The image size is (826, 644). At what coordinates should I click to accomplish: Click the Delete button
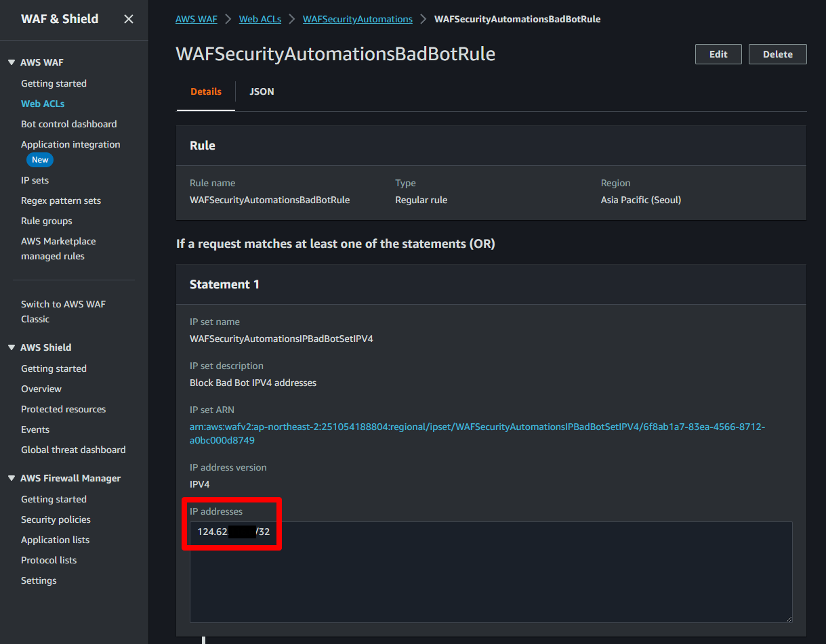(x=778, y=54)
